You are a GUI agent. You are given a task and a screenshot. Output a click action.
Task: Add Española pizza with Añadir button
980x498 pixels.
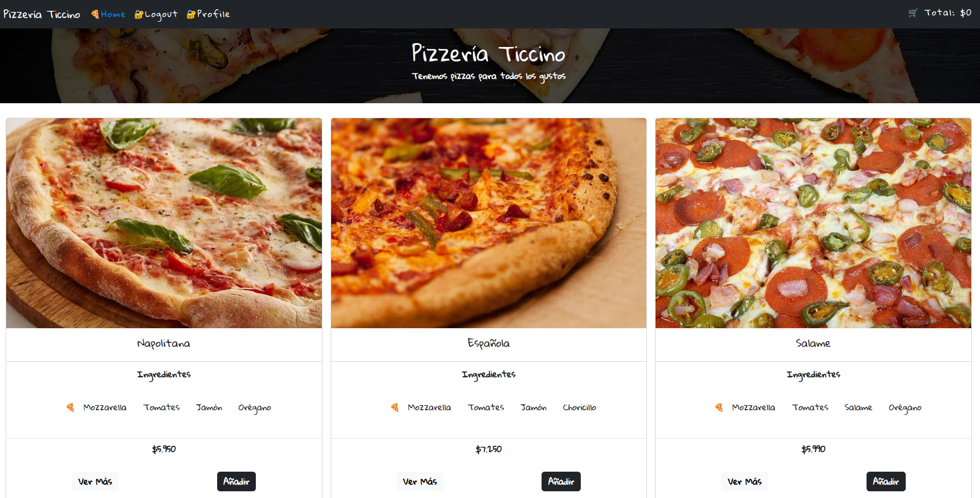click(561, 481)
